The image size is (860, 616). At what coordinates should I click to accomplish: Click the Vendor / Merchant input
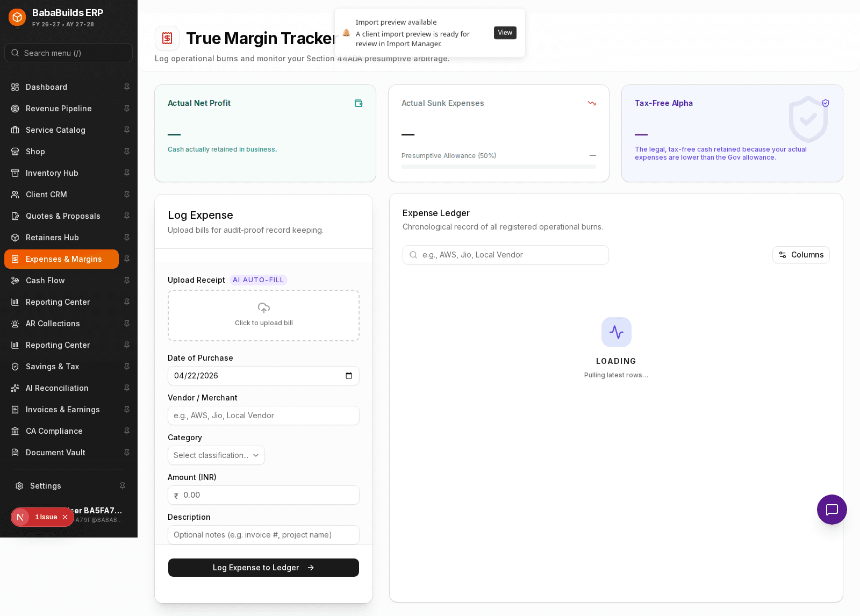coord(263,416)
